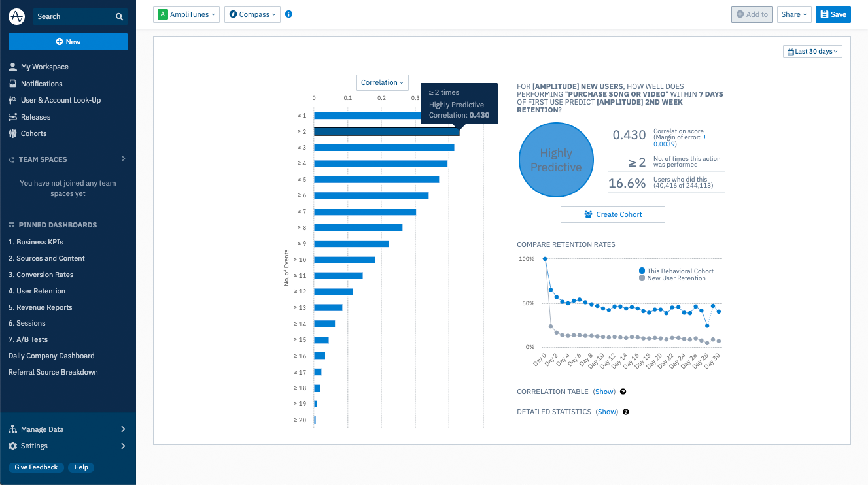Viewport: 868px width, 485px height.
Task: Select the ≥ 10 bar in the chart
Action: coord(345,259)
